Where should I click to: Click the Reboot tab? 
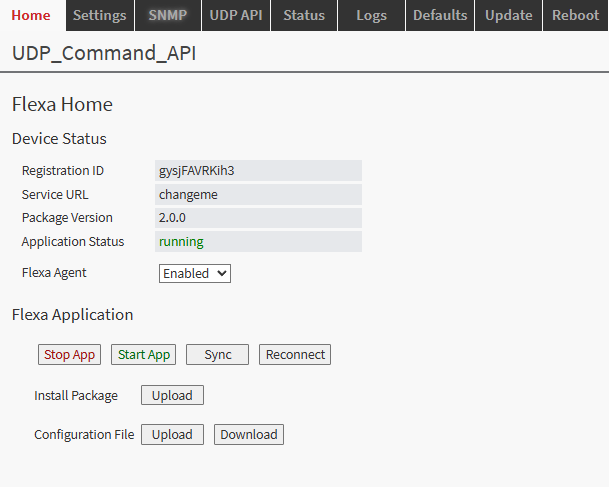[x=575, y=15]
